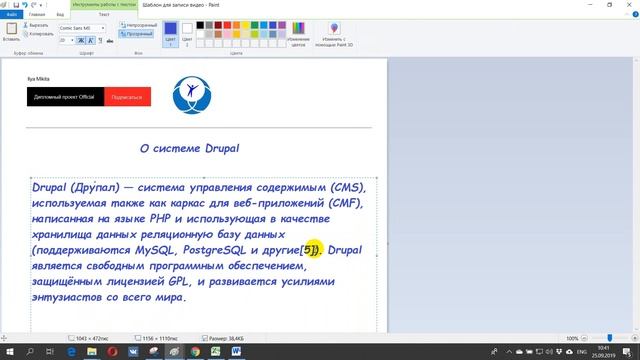The height and width of the screenshot is (360, 640).
Task: Open the taskbar clock and date
Action: [x=604, y=351]
